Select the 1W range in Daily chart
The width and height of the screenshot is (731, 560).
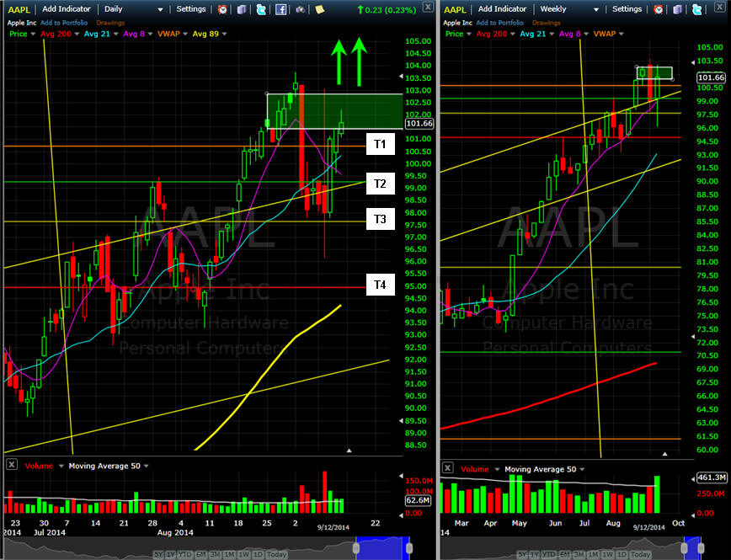pyautogui.click(x=243, y=554)
